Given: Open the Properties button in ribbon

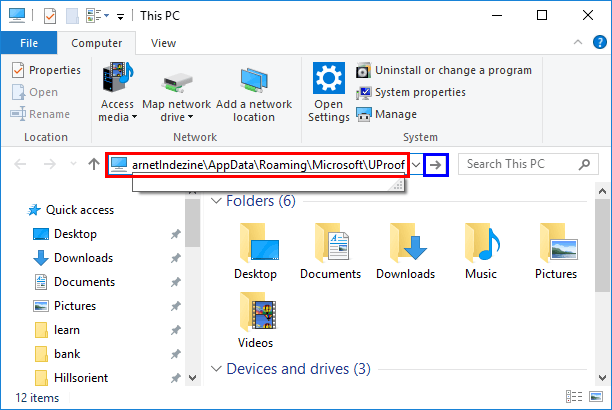Looking at the screenshot, I should coord(46,70).
